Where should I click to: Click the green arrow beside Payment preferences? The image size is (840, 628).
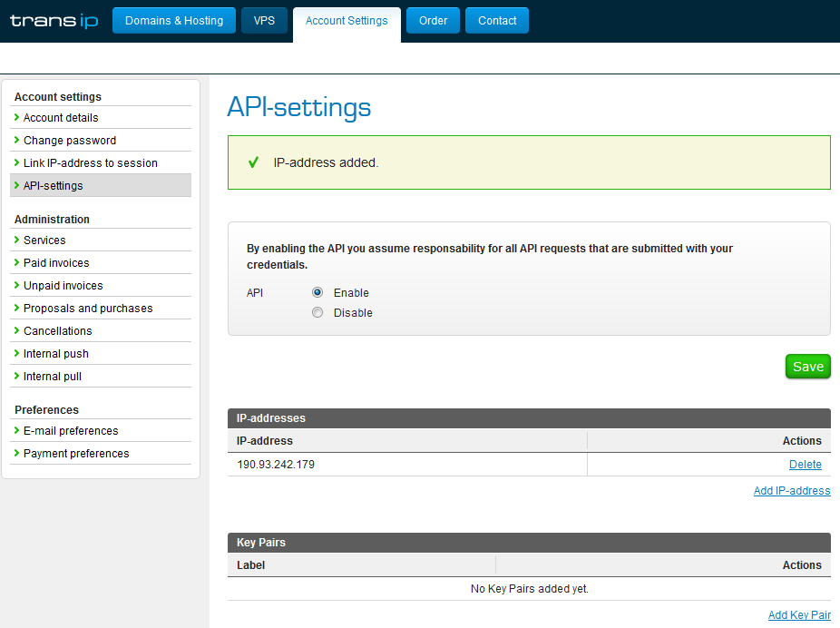click(16, 453)
